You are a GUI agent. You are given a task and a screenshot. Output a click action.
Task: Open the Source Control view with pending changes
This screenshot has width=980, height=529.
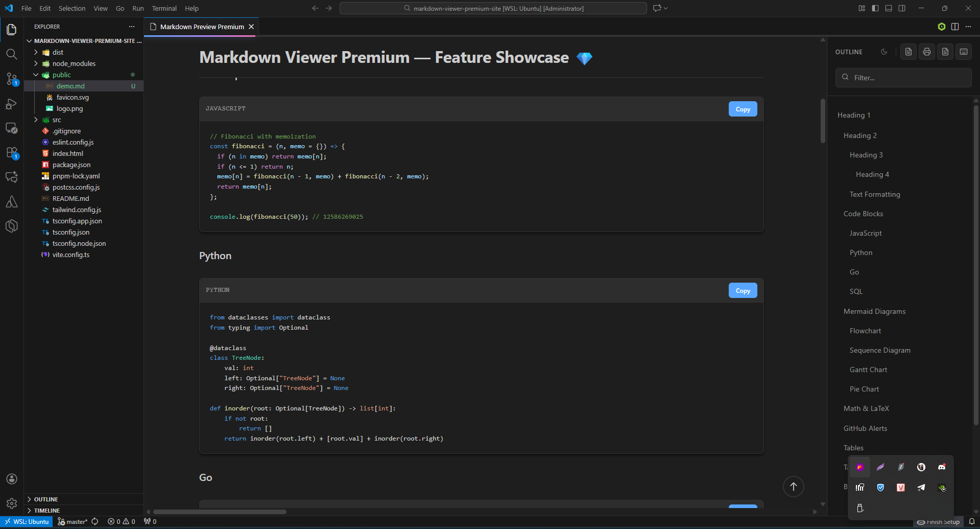click(11, 79)
